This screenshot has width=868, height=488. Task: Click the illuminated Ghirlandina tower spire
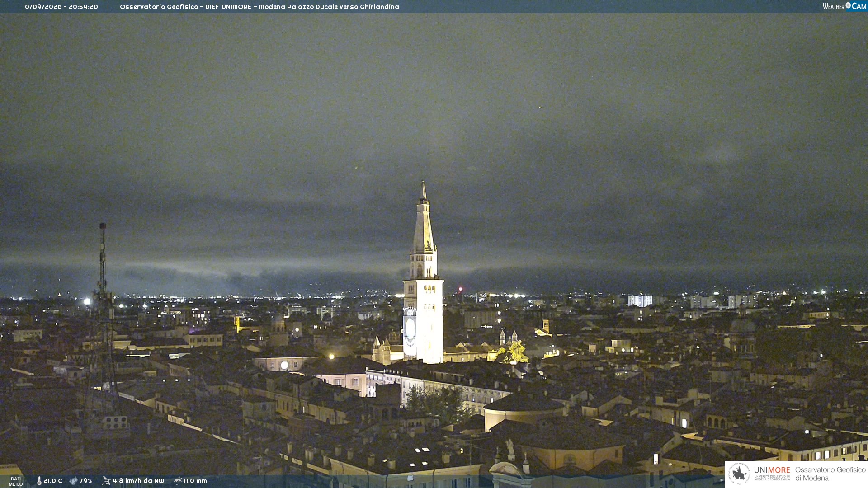tap(424, 217)
